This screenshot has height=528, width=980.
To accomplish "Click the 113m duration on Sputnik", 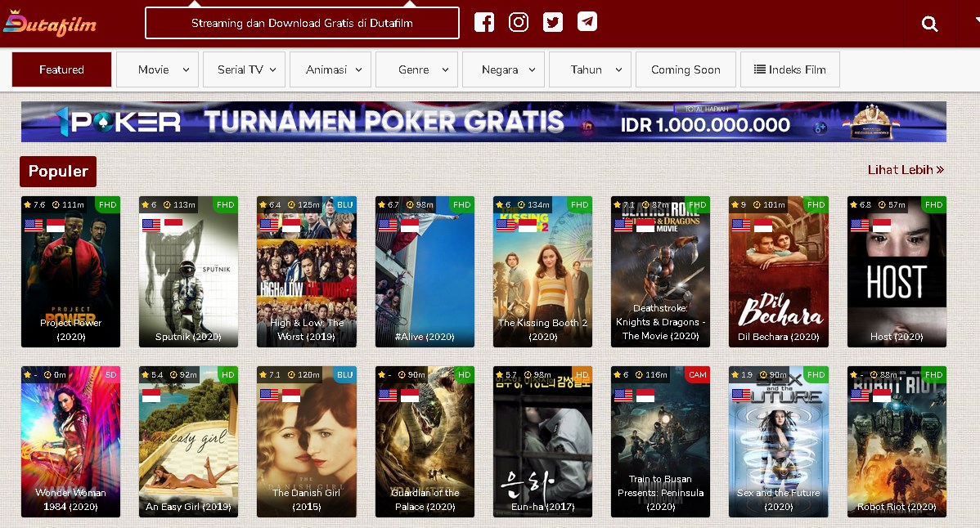I will tap(179, 204).
